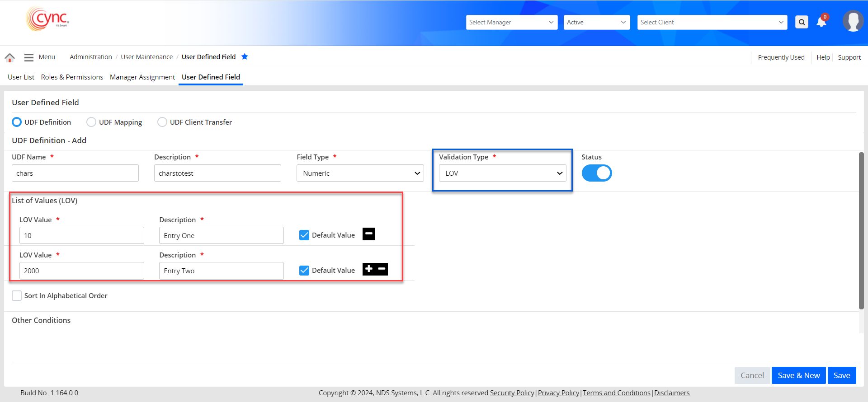This screenshot has height=402, width=868.
Task: Remove the first LOV row with minus icon
Action: 369,234
